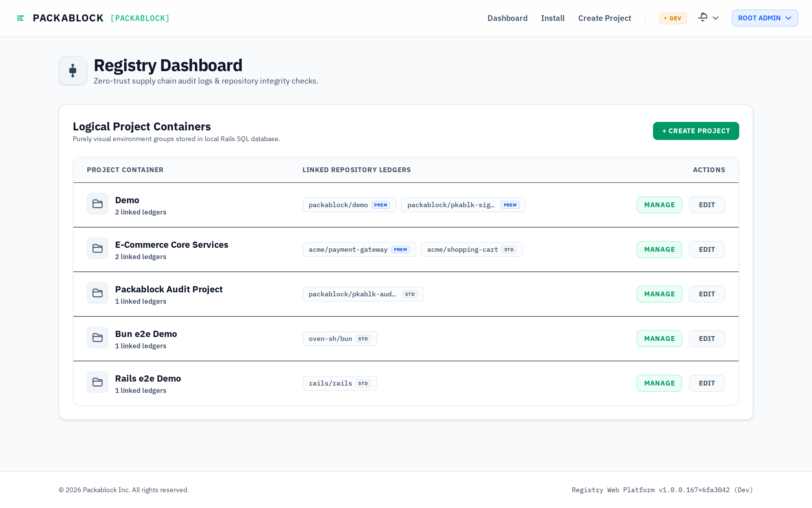This screenshot has width=812, height=508.
Task: Select the packablock/pkablk-sig… ledger chip
Action: click(x=463, y=205)
